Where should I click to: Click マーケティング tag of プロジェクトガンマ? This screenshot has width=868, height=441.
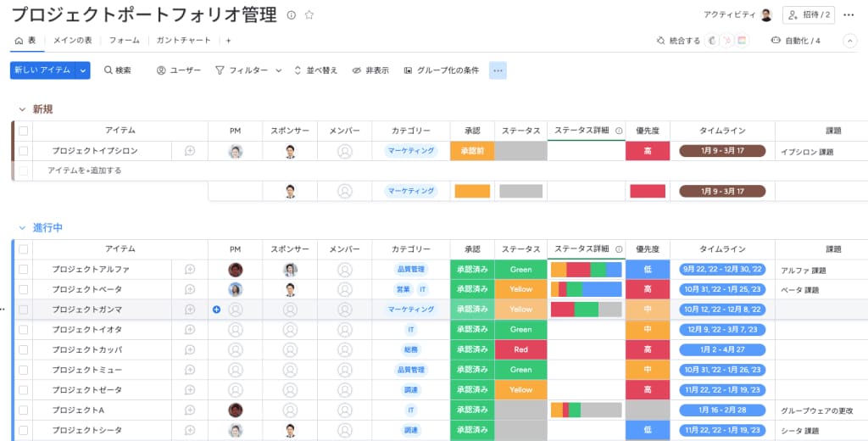[x=411, y=310]
